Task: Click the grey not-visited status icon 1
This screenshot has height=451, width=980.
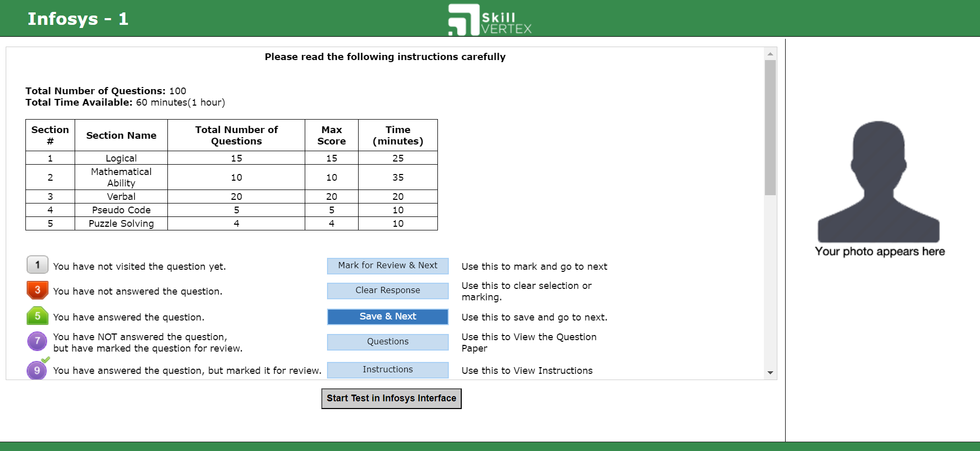Action: click(37, 265)
